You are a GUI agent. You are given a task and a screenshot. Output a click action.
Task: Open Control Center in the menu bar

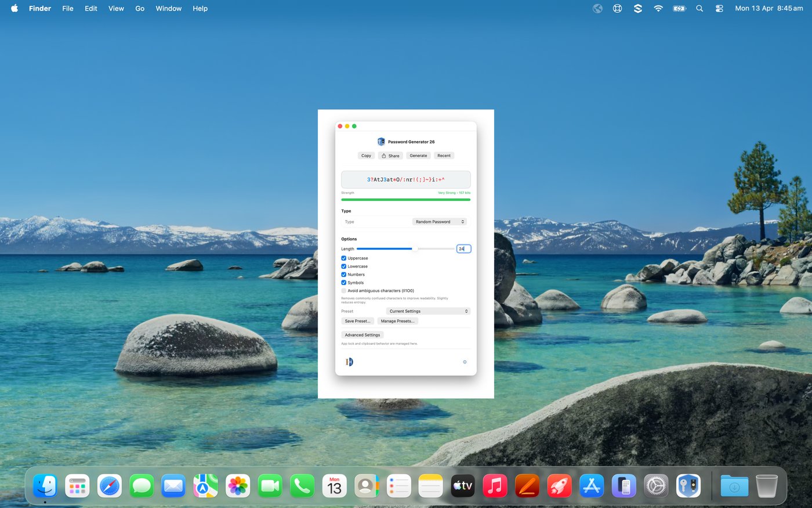click(x=719, y=9)
